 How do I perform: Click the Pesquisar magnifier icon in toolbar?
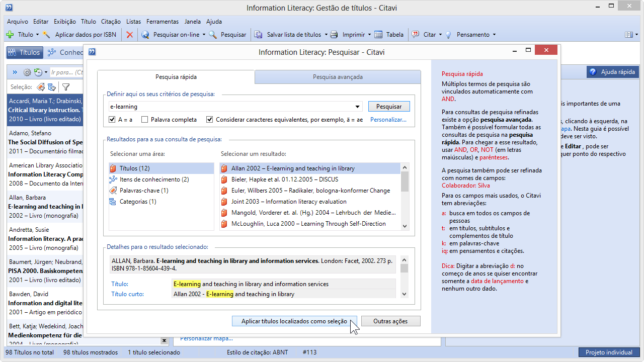point(213,35)
